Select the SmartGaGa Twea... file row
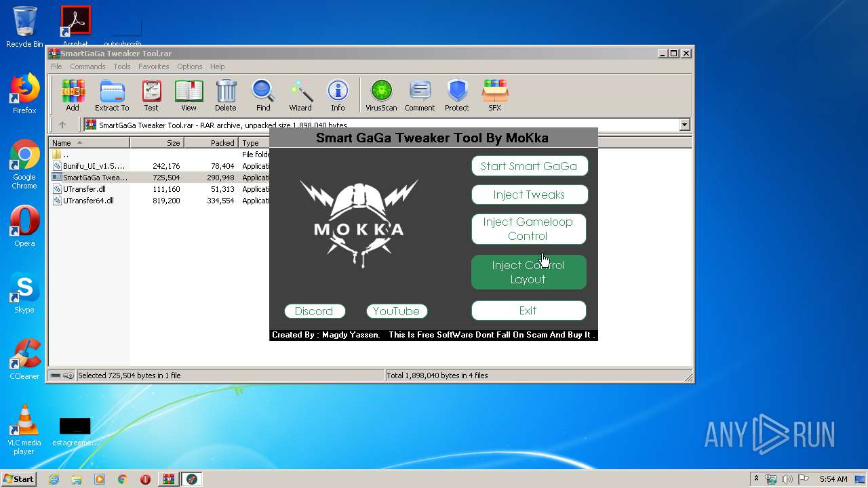Image resolution: width=868 pixels, height=488 pixels. pos(159,178)
